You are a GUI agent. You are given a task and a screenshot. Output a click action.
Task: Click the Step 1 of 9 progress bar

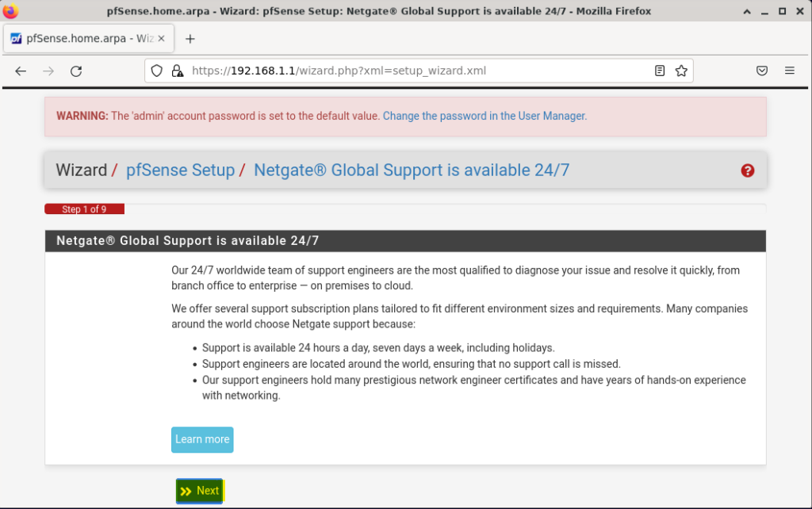pos(84,209)
